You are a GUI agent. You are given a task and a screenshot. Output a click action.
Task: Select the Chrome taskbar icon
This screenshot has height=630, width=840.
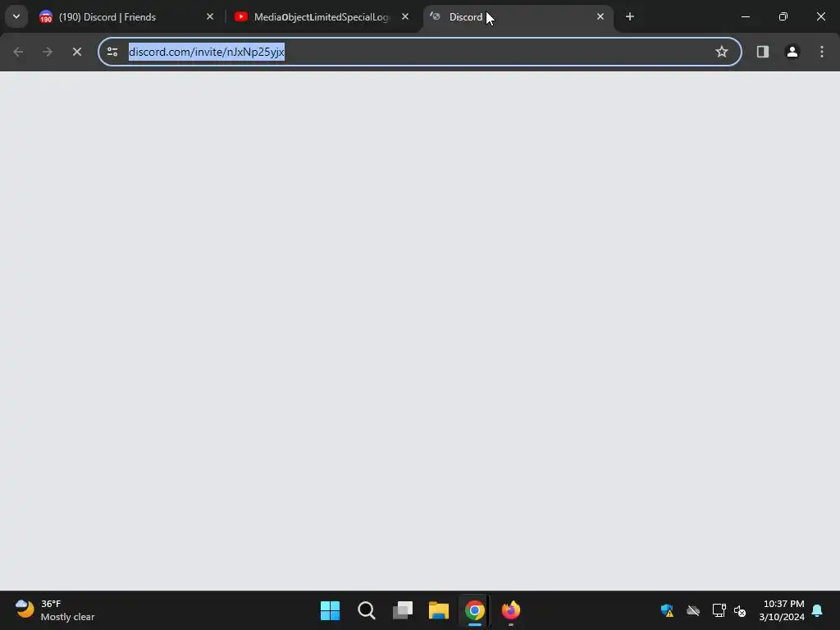(475, 610)
